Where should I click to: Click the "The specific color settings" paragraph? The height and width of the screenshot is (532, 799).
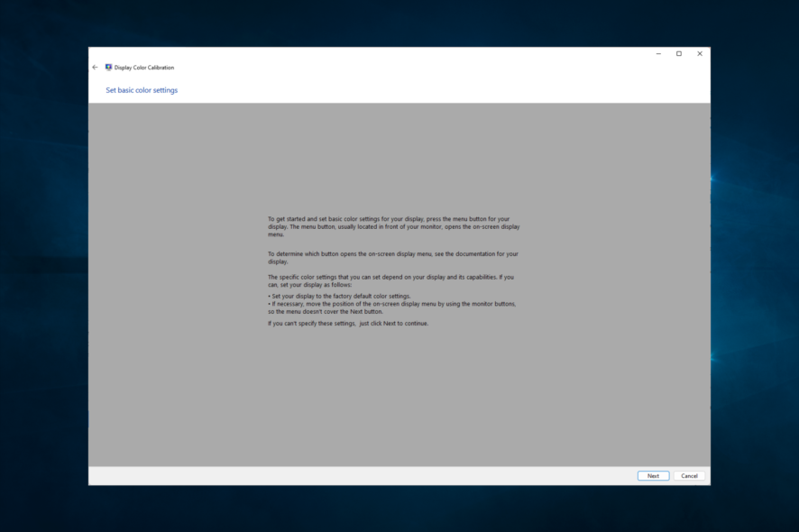pos(390,280)
